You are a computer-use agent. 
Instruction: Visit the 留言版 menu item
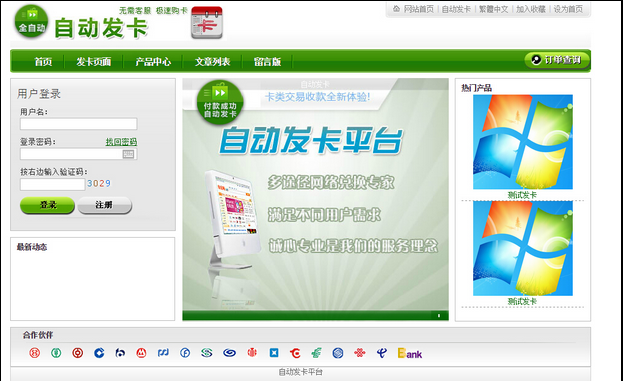coord(267,62)
